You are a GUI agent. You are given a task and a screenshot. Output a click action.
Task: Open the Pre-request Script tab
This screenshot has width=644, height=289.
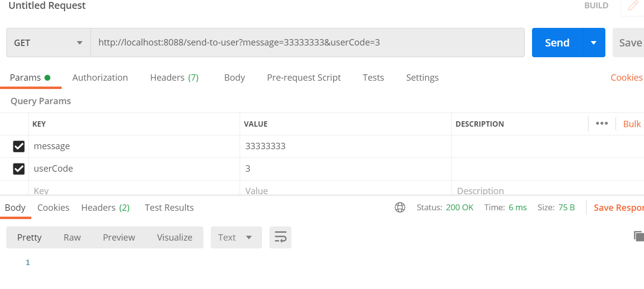click(x=304, y=77)
